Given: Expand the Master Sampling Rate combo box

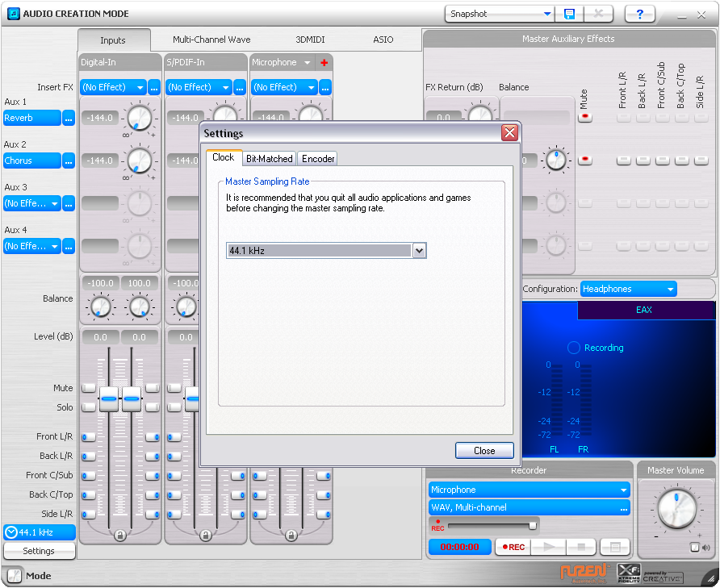Looking at the screenshot, I should point(418,251).
